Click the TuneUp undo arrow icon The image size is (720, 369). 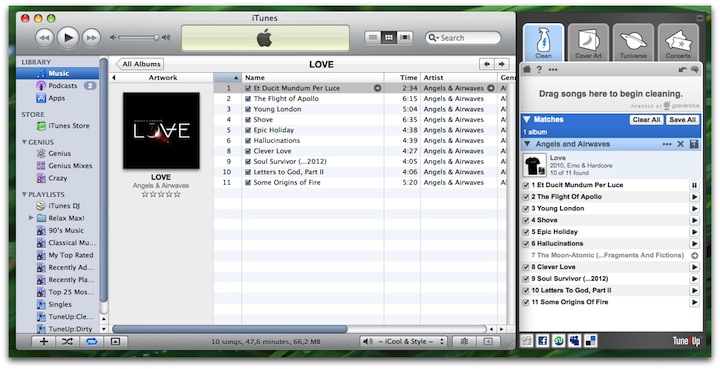point(682,70)
